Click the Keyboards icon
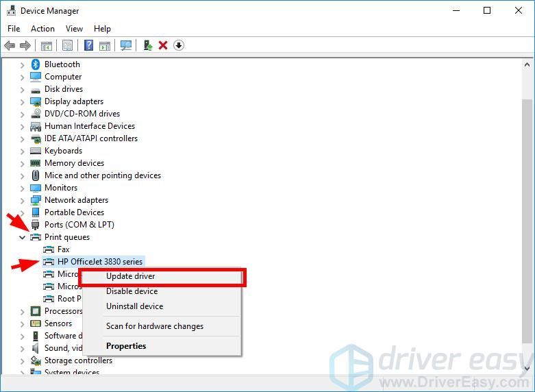535x392 pixels. (36, 151)
